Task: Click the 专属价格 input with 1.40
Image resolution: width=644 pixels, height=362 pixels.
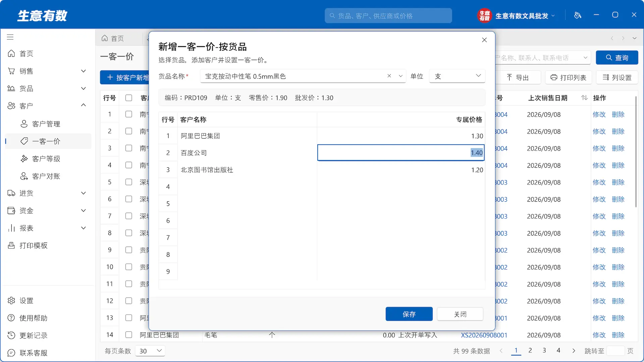Action: pyautogui.click(x=401, y=153)
